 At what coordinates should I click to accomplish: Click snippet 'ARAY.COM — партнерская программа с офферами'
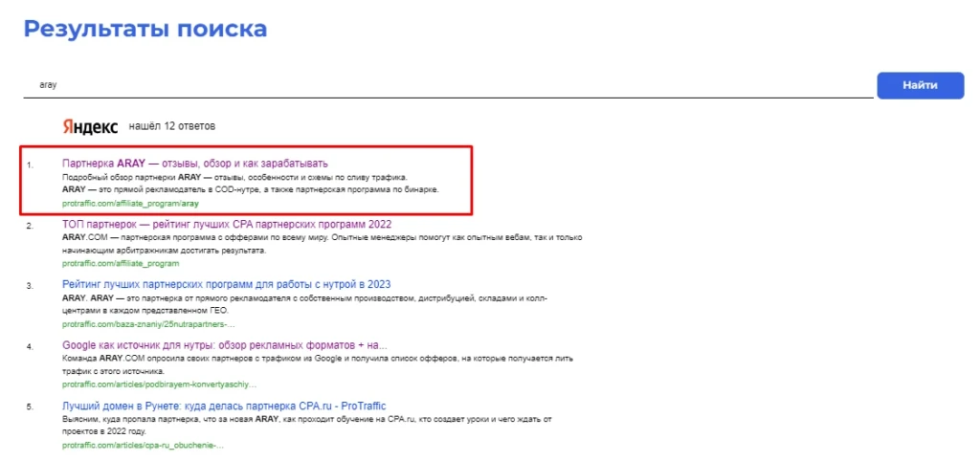(x=322, y=244)
